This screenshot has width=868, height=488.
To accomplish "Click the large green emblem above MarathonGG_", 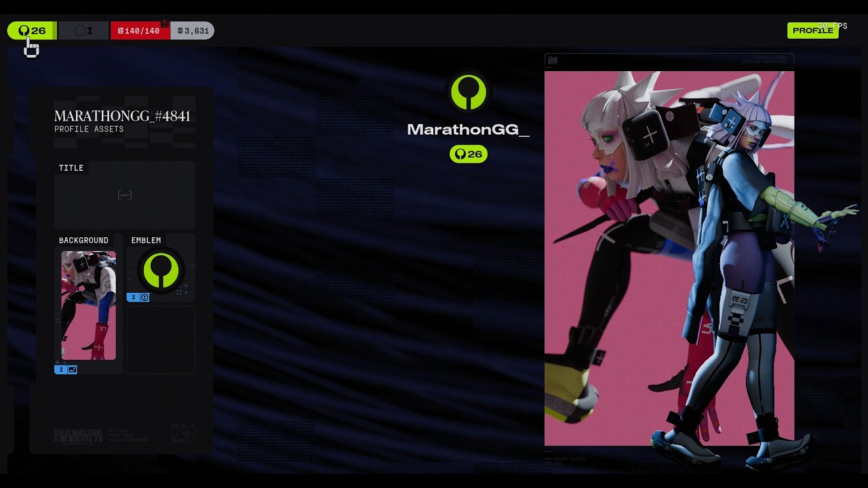I will [x=469, y=92].
